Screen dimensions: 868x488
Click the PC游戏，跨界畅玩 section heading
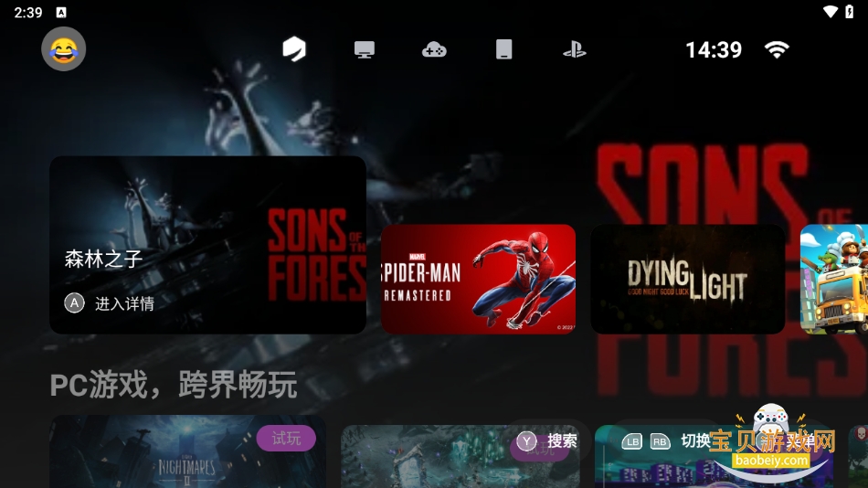coord(174,385)
